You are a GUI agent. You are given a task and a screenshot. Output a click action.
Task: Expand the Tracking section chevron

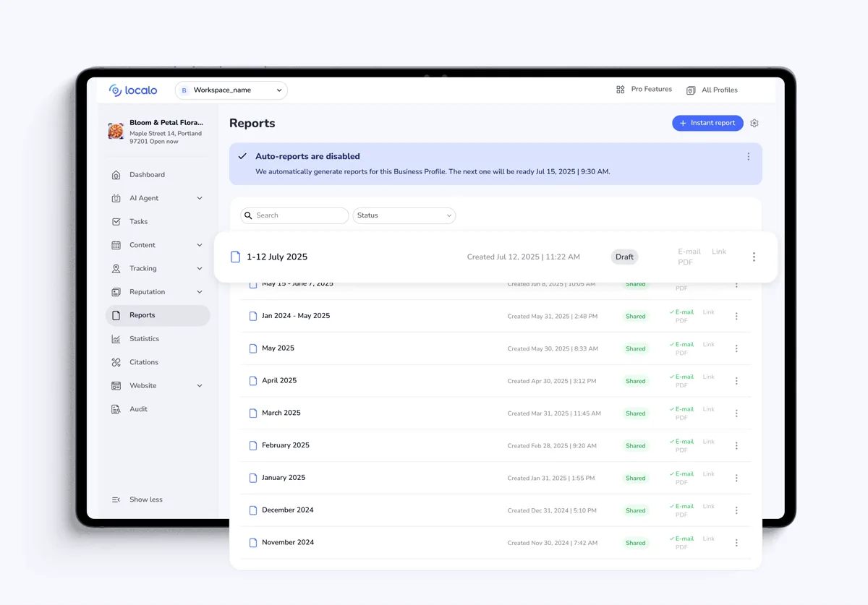pyautogui.click(x=200, y=268)
